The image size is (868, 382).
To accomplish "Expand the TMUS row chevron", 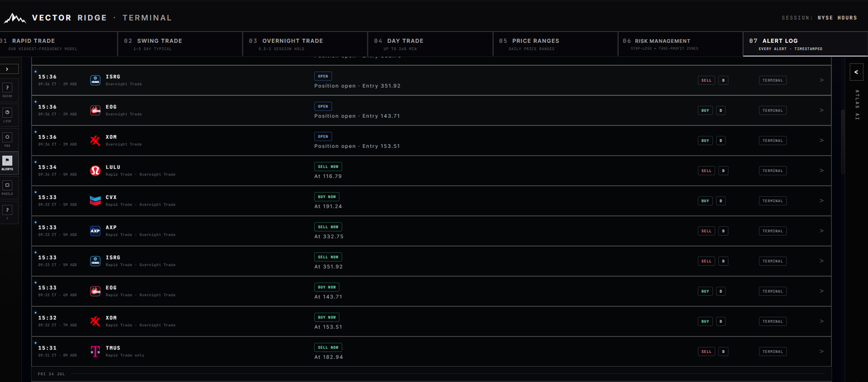I will (821, 352).
